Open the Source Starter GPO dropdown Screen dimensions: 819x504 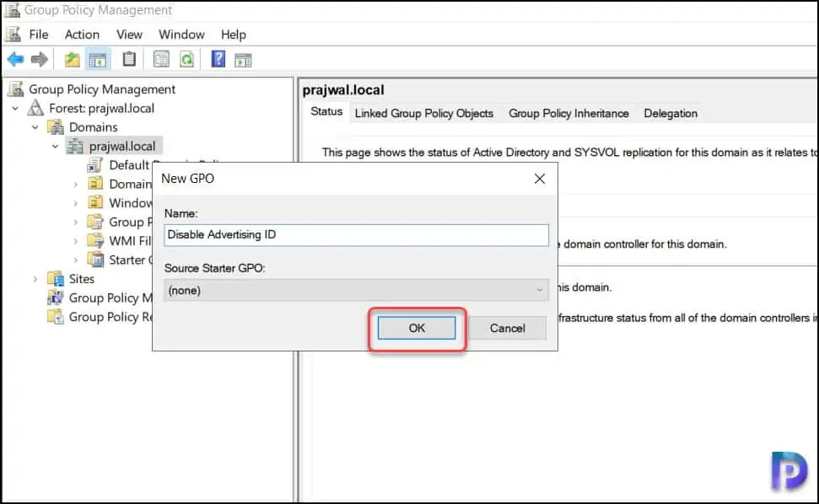(356, 290)
